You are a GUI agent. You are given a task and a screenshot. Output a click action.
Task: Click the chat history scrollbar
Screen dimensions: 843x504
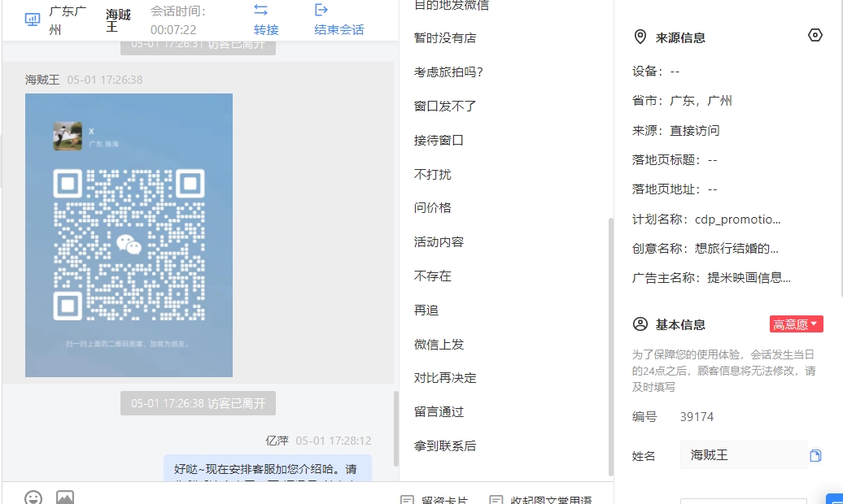[x=395, y=428]
